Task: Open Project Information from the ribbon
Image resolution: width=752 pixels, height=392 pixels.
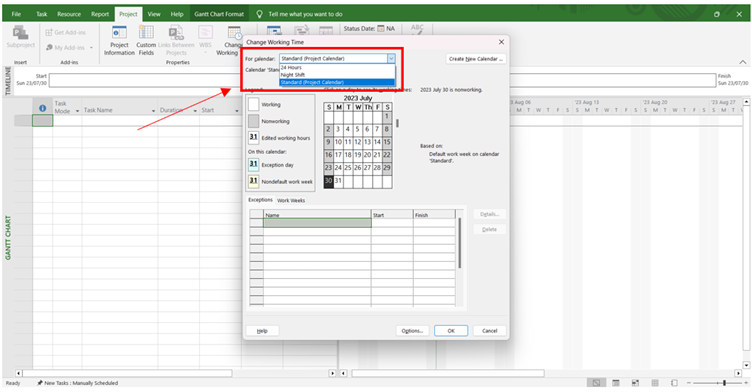Action: point(119,40)
